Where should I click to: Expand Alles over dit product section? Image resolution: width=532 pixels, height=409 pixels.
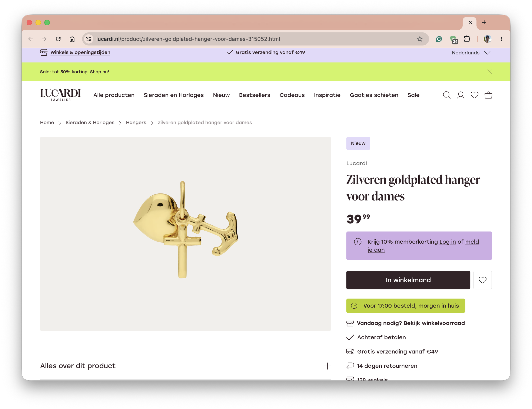(x=185, y=366)
